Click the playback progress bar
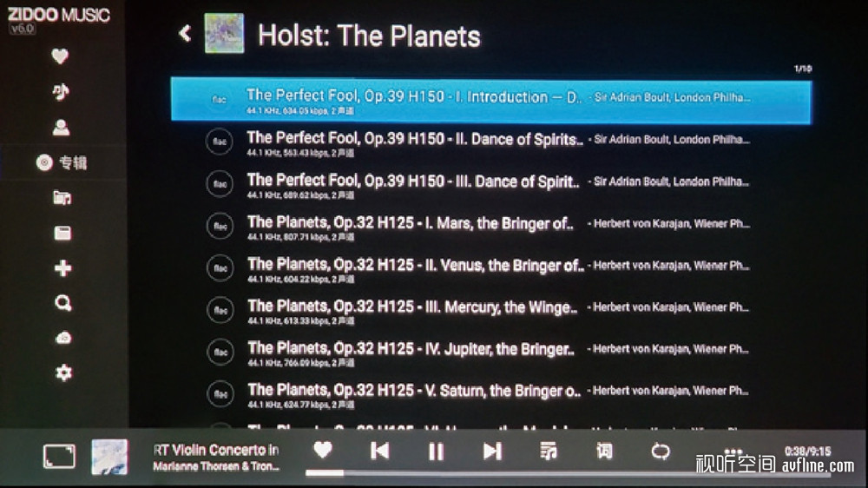Viewport: 868px width, 488px height. pos(568,473)
